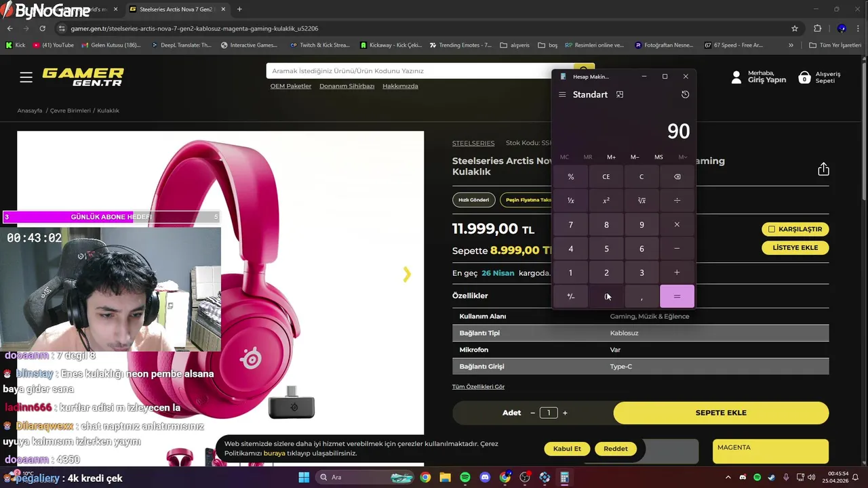This screenshot has height=488, width=868.
Task: Click the plus key in calculator
Action: [677, 272]
